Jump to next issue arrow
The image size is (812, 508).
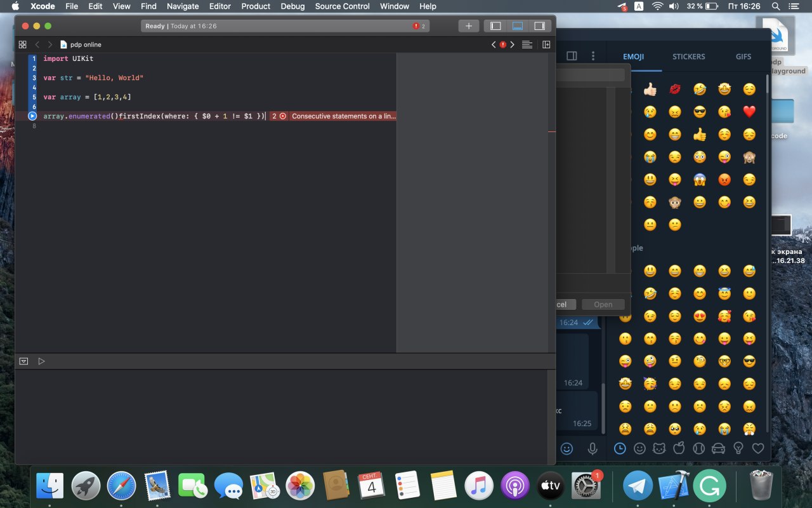(x=513, y=44)
